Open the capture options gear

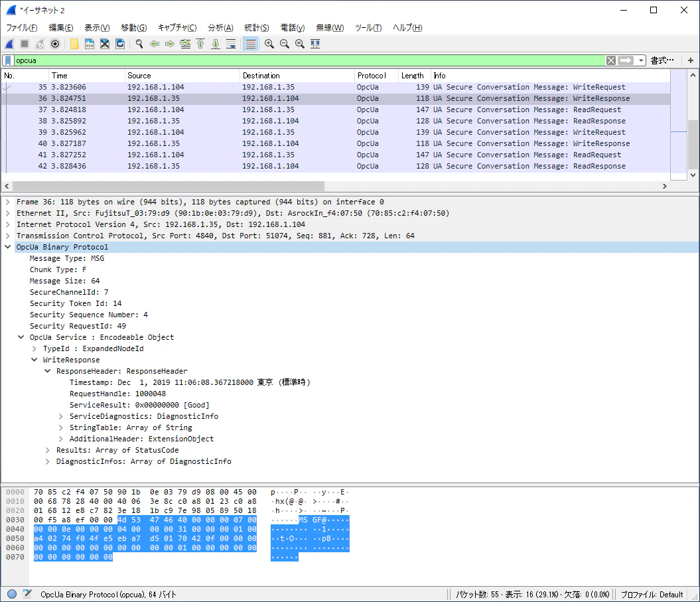(x=55, y=44)
